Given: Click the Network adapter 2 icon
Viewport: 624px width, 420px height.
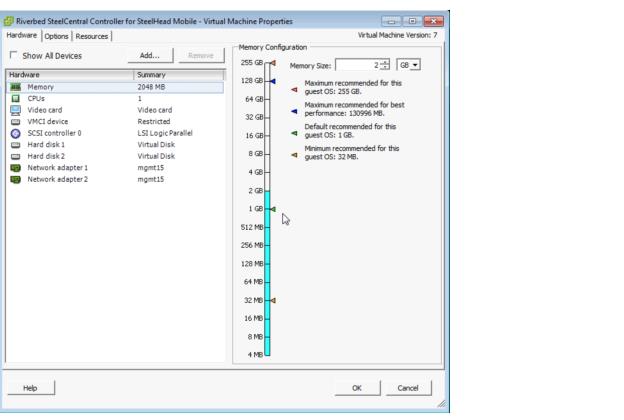Looking at the screenshot, I should click(16, 179).
